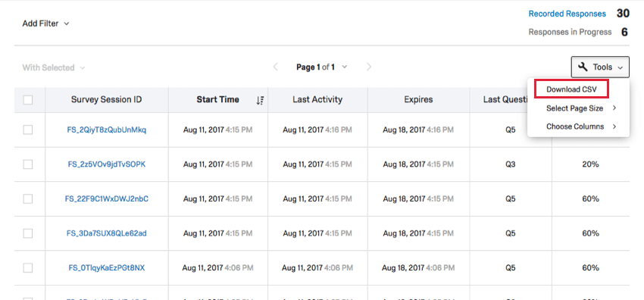Open session FS_2z5VOv9jdTvSOPK link
The height and width of the screenshot is (300, 644).
pyautogui.click(x=107, y=164)
